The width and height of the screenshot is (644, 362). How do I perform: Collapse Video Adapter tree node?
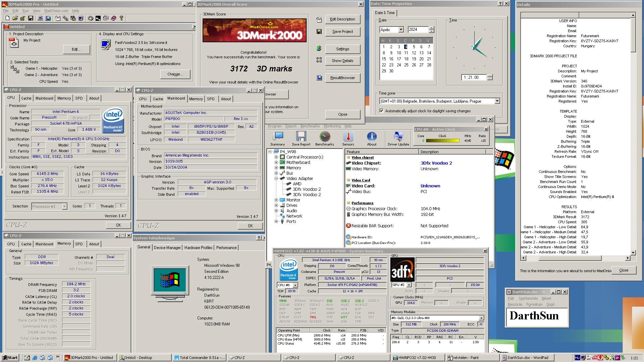pyautogui.click(x=276, y=179)
